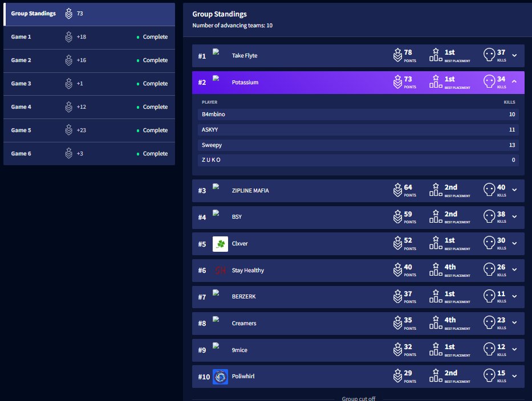Expand the Clxver team row

click(x=514, y=243)
